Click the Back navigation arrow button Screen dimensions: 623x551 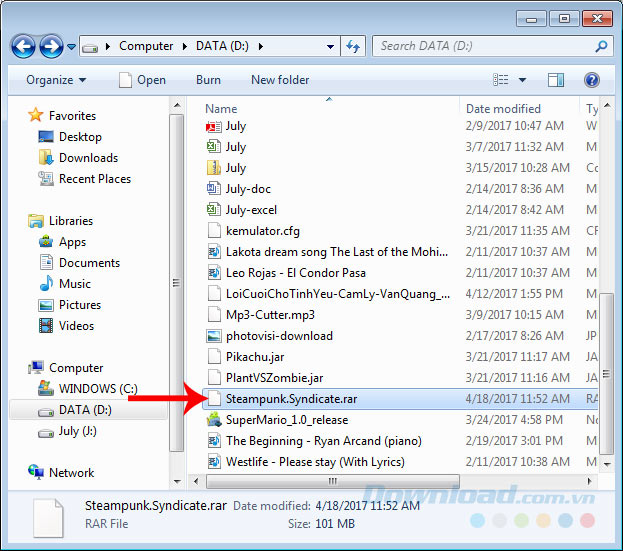(24, 46)
